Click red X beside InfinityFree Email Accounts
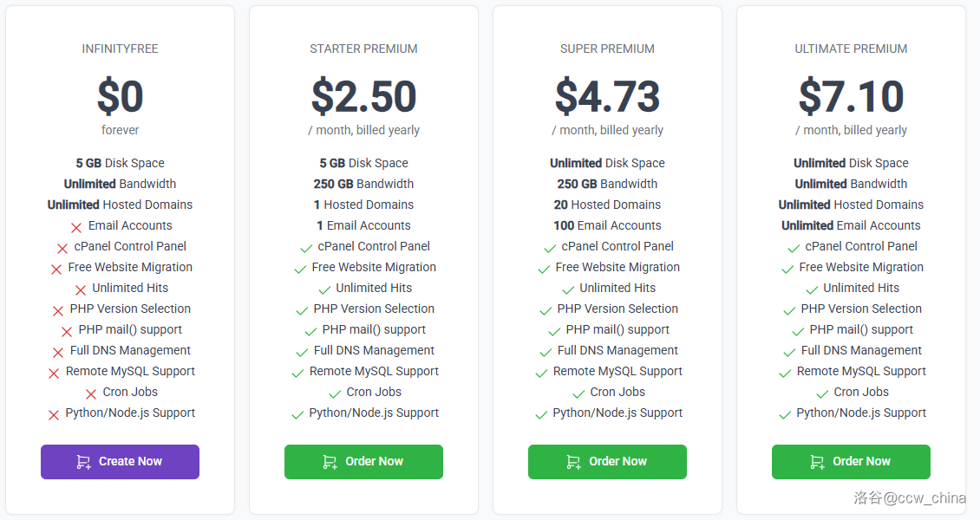980x520 pixels. [x=76, y=227]
